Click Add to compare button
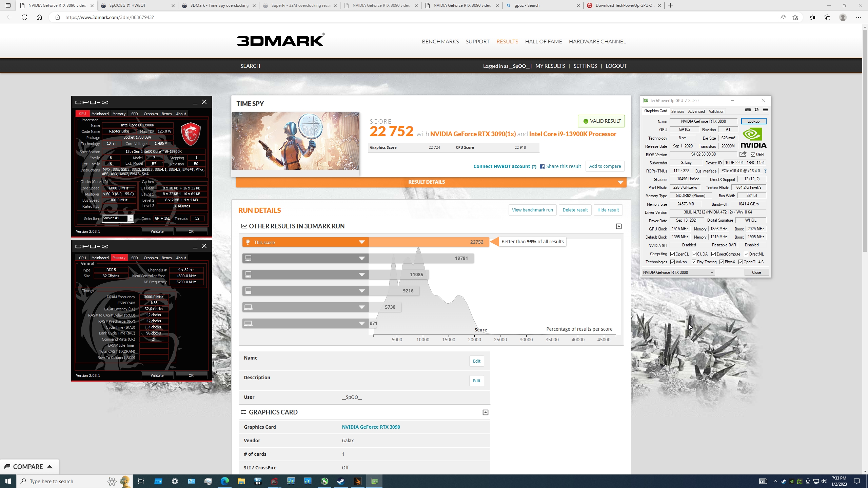Screen dimensions: 868x488 click(605, 166)
